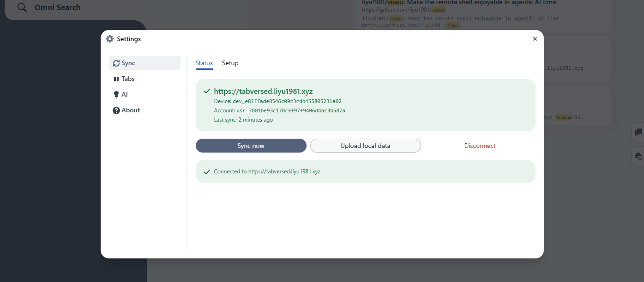Click the chat bubbles icon on right edge
The image size is (644, 282).
(x=638, y=132)
